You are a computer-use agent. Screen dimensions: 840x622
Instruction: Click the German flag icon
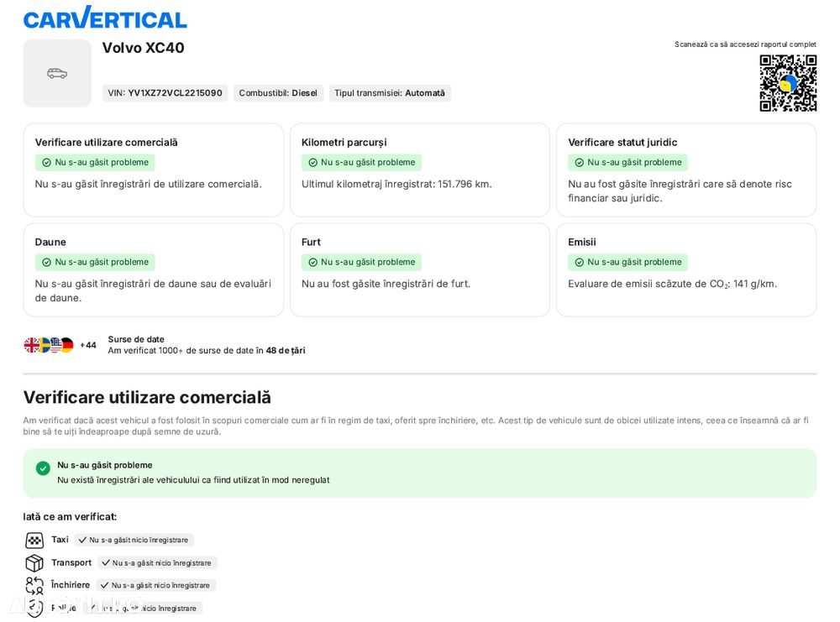coord(67,345)
